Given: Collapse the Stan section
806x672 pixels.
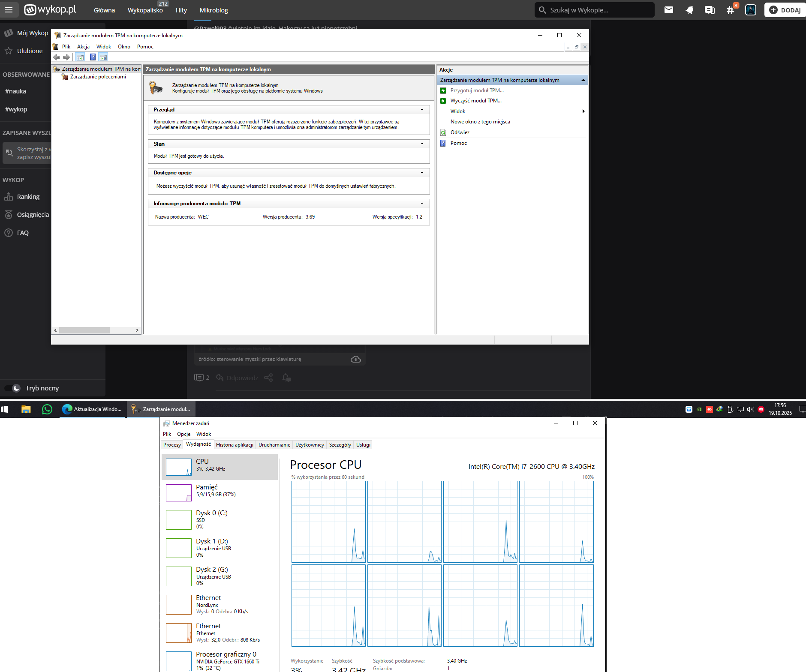Looking at the screenshot, I should click(x=422, y=144).
